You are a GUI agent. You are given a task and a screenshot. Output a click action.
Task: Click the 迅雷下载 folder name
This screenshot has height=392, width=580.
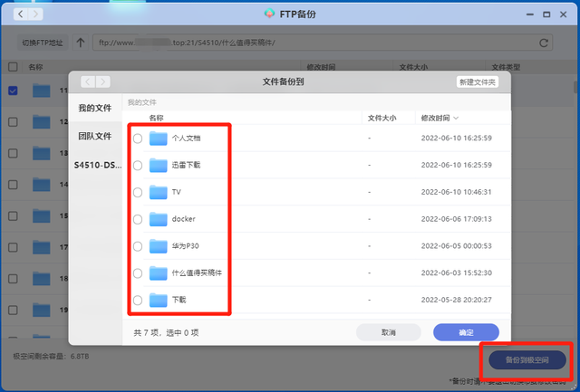186,165
